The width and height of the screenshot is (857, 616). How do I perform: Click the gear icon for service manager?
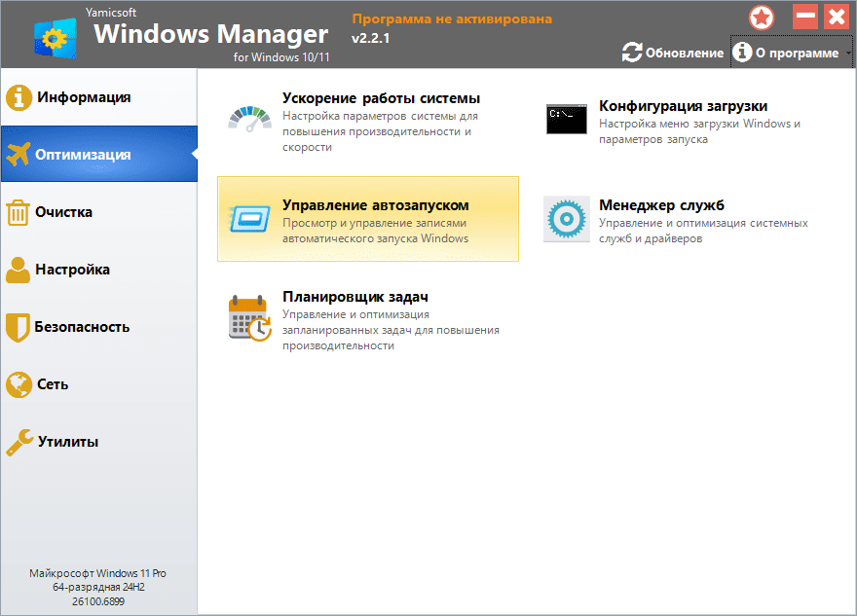pos(566,218)
